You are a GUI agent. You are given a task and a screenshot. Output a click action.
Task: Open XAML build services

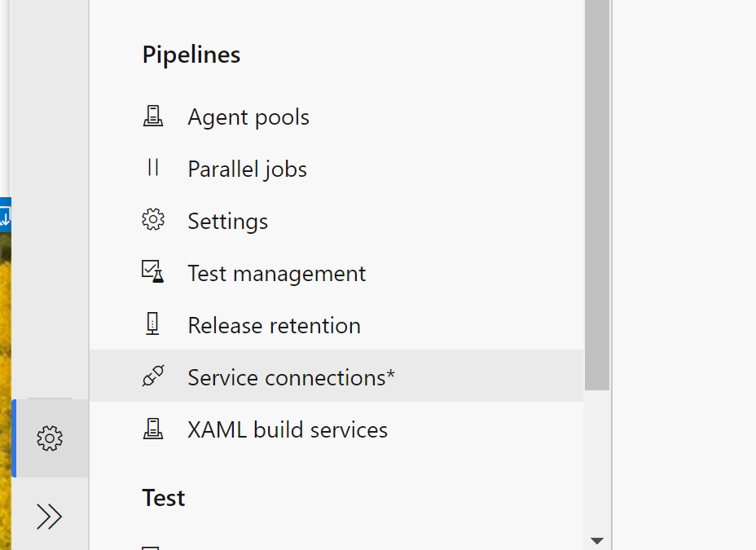coord(288,430)
